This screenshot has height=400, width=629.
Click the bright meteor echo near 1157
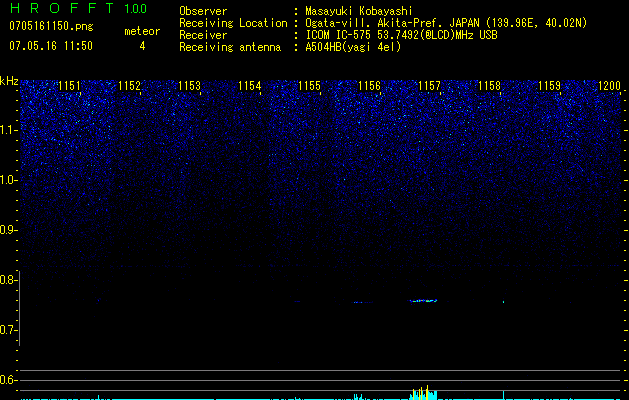point(424,301)
